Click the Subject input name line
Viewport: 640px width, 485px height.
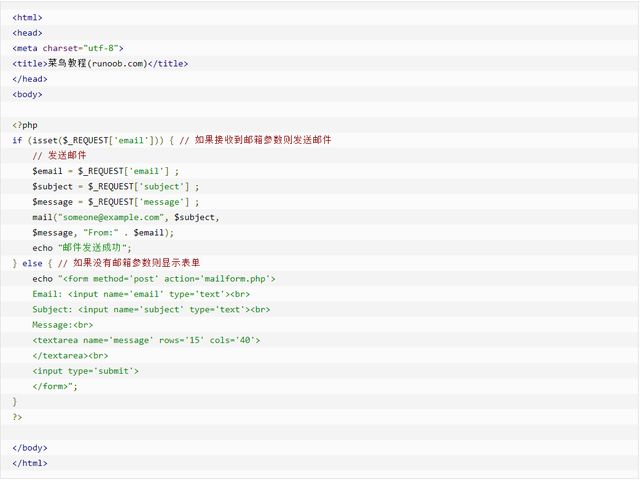(x=151, y=309)
